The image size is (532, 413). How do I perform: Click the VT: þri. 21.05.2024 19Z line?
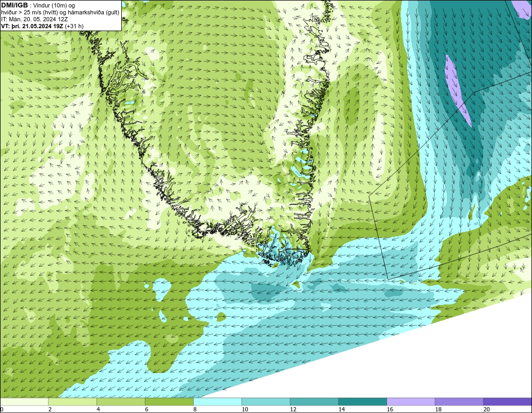42,26
